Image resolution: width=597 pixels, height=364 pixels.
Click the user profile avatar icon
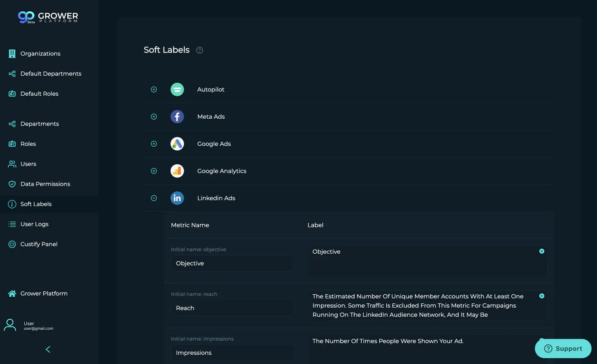(x=10, y=325)
